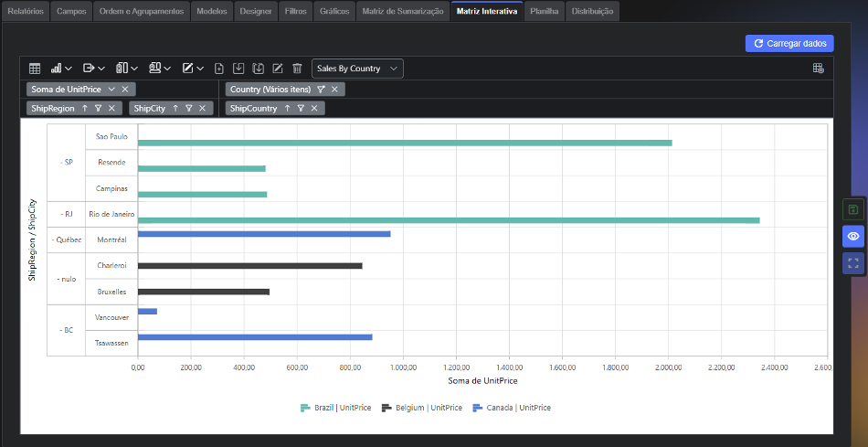Show the grid table view icon
Viewport: 868px width, 447px height.
point(35,69)
